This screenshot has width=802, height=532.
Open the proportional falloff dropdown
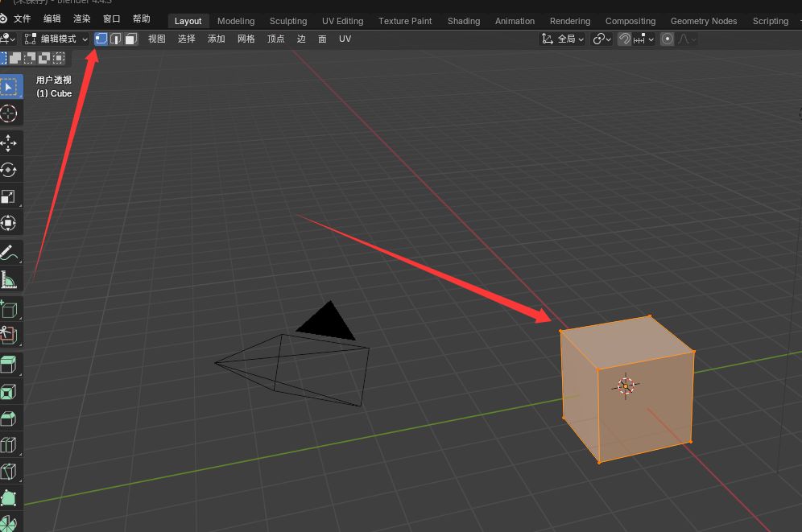(687, 39)
